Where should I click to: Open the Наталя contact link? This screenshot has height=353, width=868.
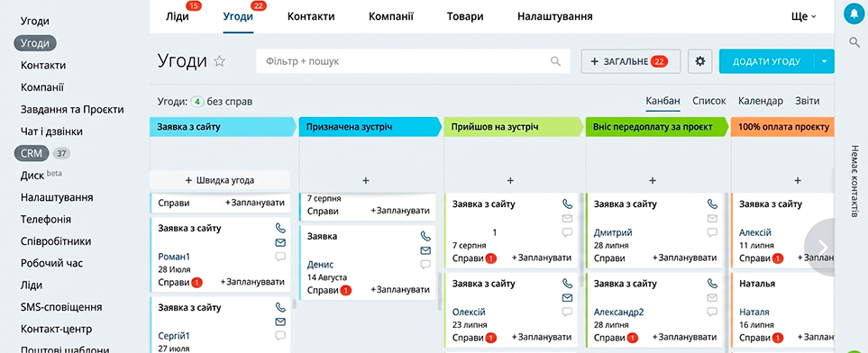pyautogui.click(x=754, y=312)
